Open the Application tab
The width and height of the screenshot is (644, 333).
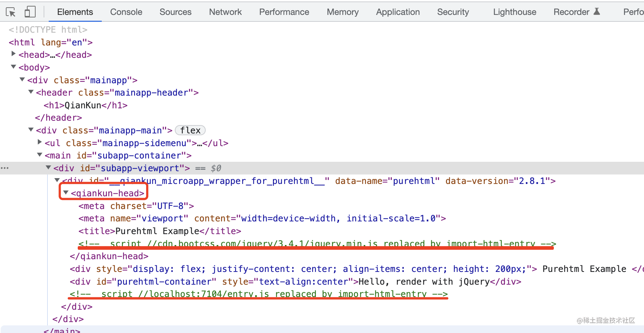point(398,12)
